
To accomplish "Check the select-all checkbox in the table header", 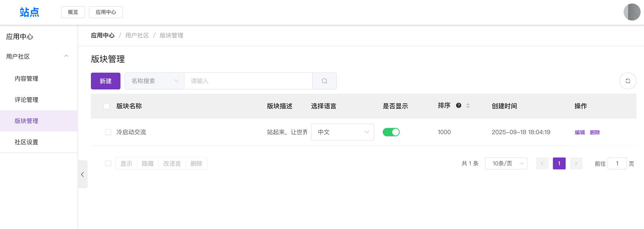I will [x=107, y=106].
